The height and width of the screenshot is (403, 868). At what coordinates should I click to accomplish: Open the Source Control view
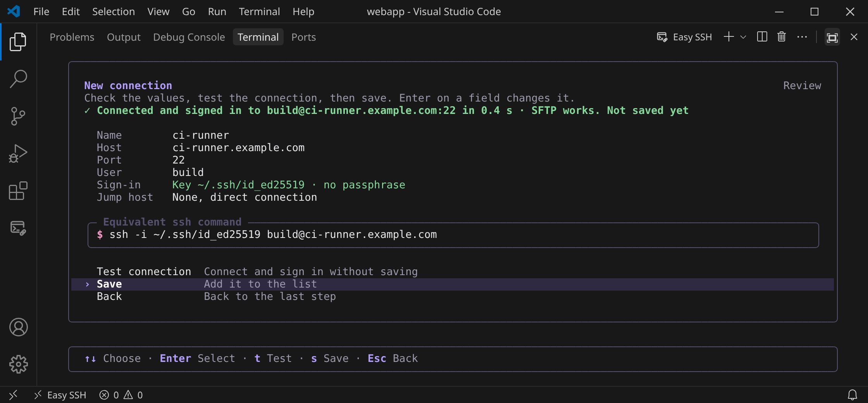point(18,116)
